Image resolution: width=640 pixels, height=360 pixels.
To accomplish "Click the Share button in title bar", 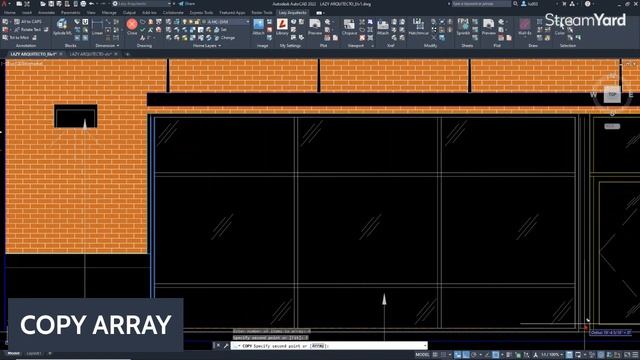I will click(187, 4).
